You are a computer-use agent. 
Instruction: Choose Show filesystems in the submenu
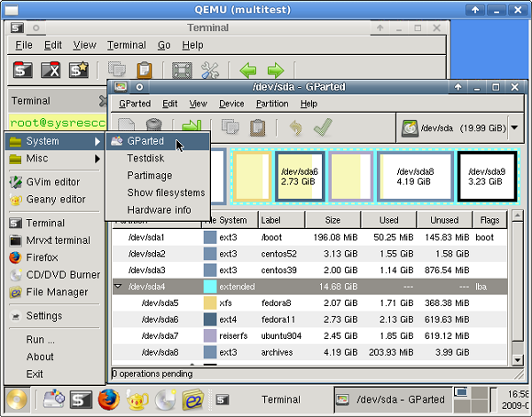[x=166, y=193]
